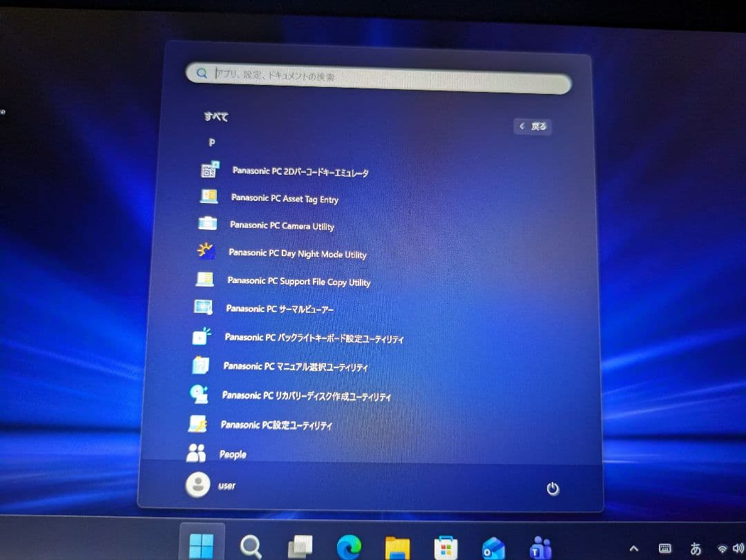The image size is (746, 560).
Task: Click the Windows Start button on taskbar
Action: 201,545
